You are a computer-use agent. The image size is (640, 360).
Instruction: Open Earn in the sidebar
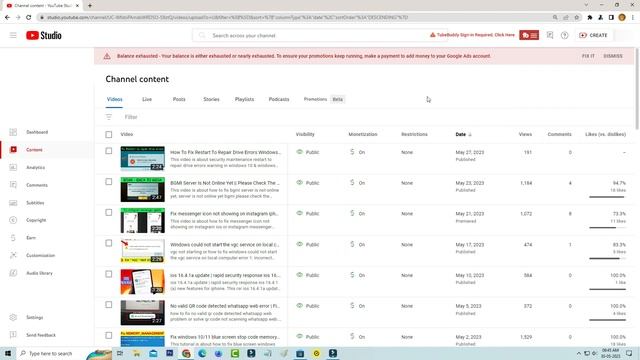click(x=31, y=238)
